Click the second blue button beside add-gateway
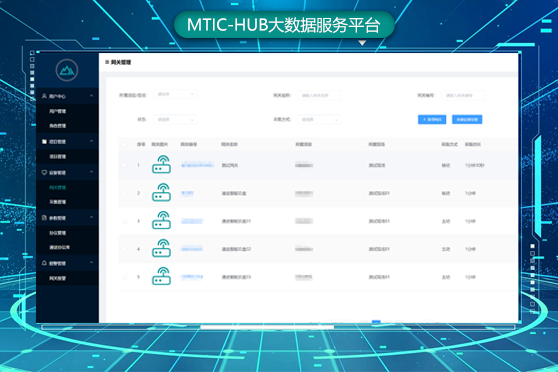Image resolution: width=558 pixels, height=372 pixels. click(x=467, y=120)
